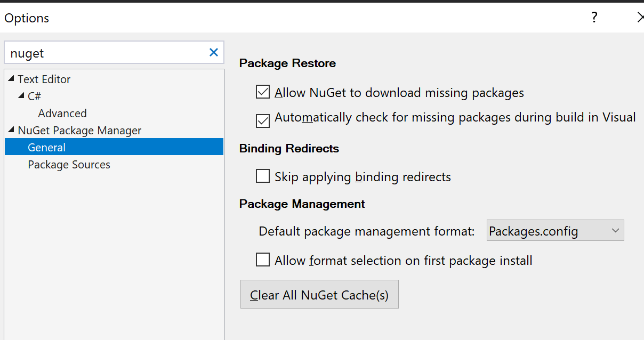Close the Options dialog window

click(640, 18)
